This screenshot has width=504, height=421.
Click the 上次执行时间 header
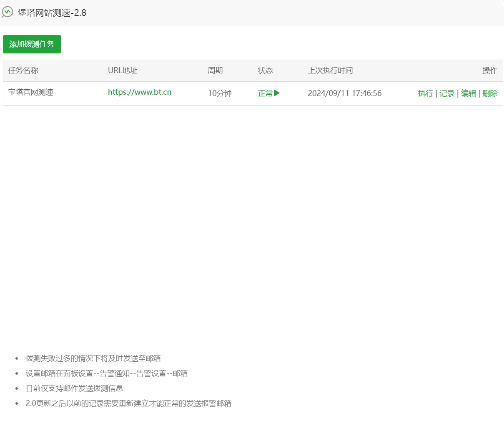point(330,70)
